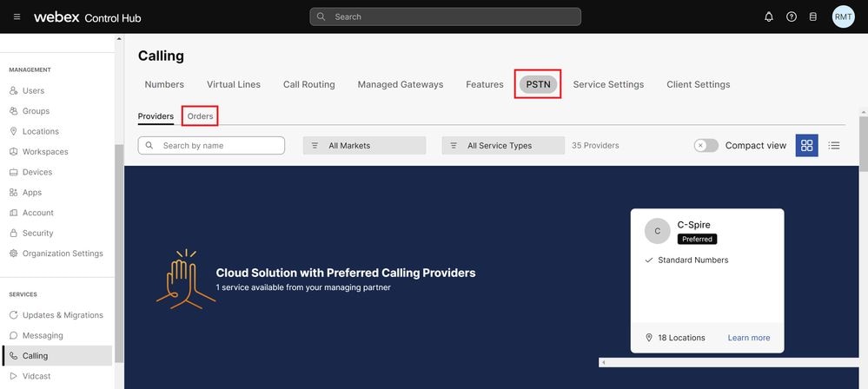Toggle the Compact view switch

coord(706,146)
